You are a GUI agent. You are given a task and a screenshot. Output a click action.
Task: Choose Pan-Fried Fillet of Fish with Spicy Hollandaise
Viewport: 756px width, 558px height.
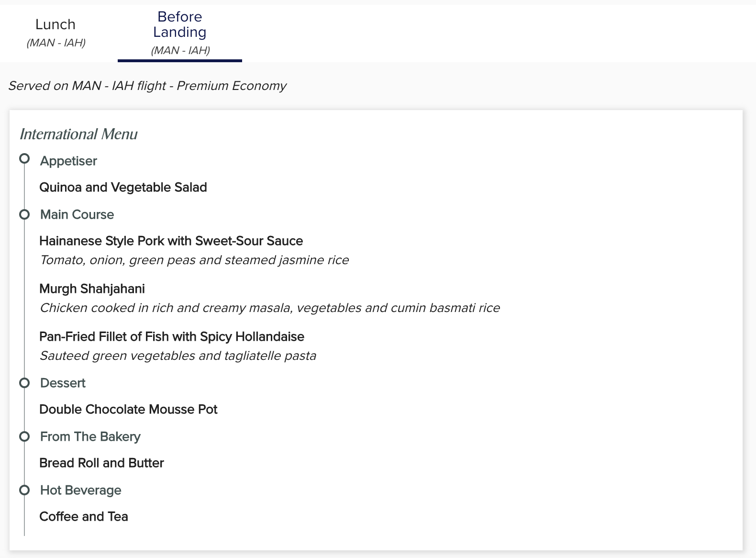pyautogui.click(x=172, y=336)
